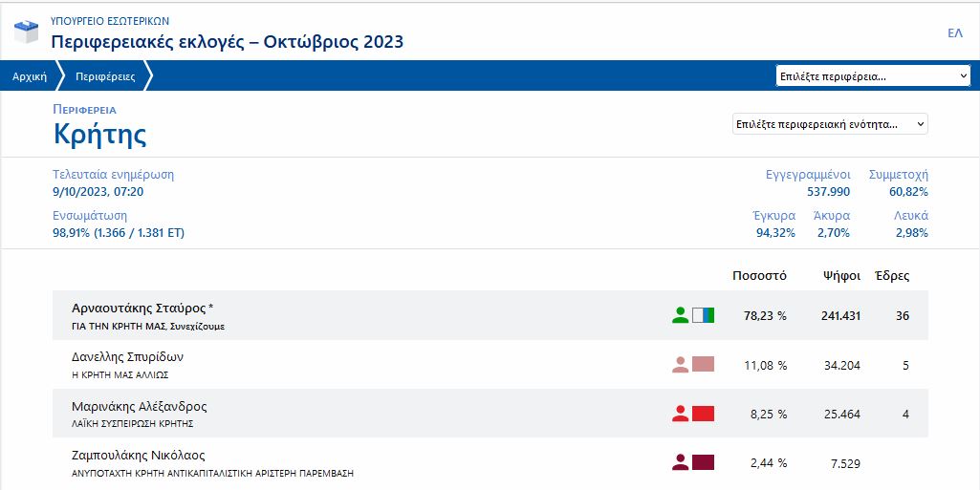This screenshot has width=980, height=490.
Task: Expand the 'Επιλέξτε περιφερειακή ενότητα' dropdown
Action: (829, 124)
